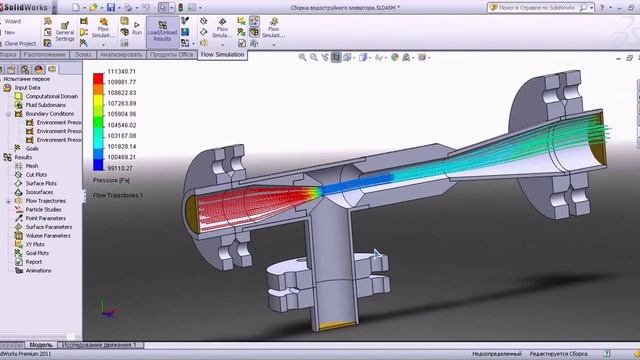
Task: Open the PropertyManager panel tab icon
Action: point(11,69)
